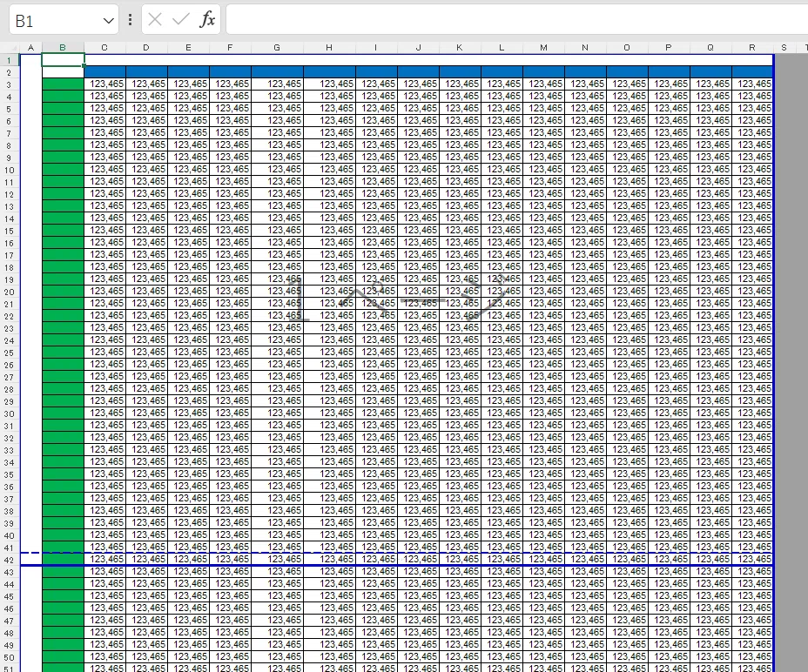The width and height of the screenshot is (808, 672).
Task: Click cell C3 containing 123,465
Action: [x=104, y=84]
